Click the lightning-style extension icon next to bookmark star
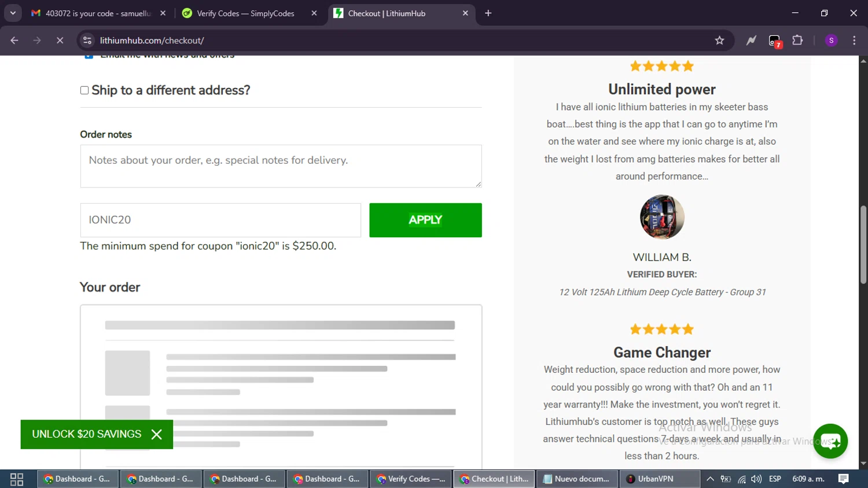 (x=751, y=41)
